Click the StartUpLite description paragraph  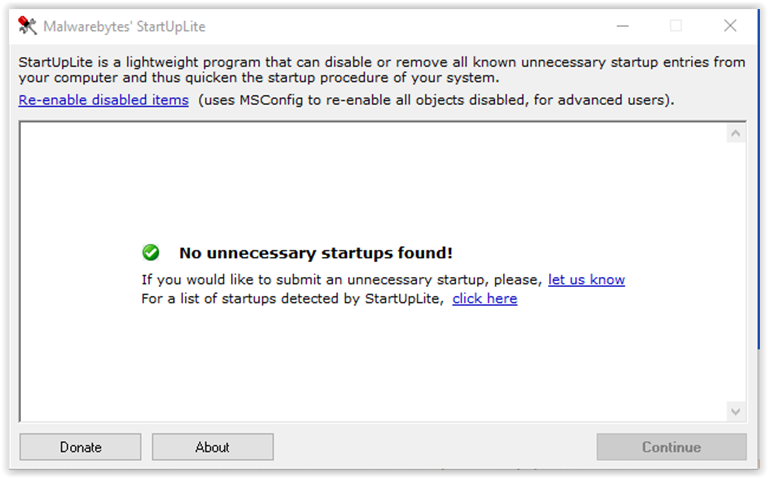tap(380, 70)
